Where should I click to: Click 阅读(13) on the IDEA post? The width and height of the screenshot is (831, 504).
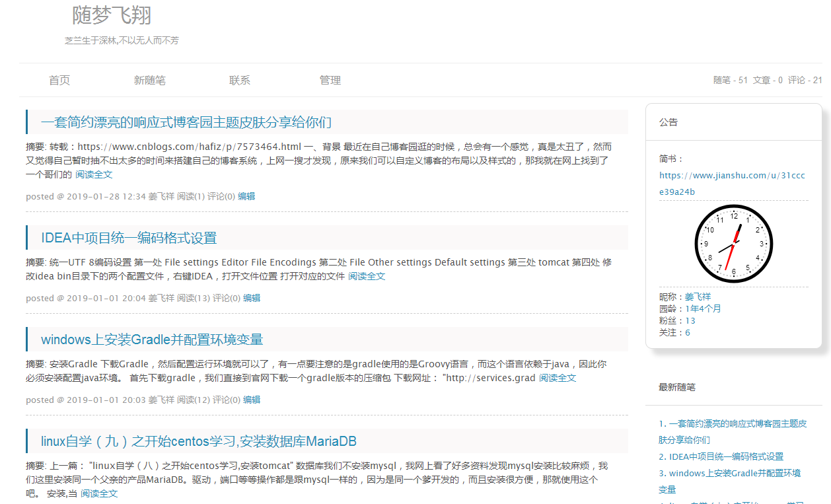tap(194, 298)
